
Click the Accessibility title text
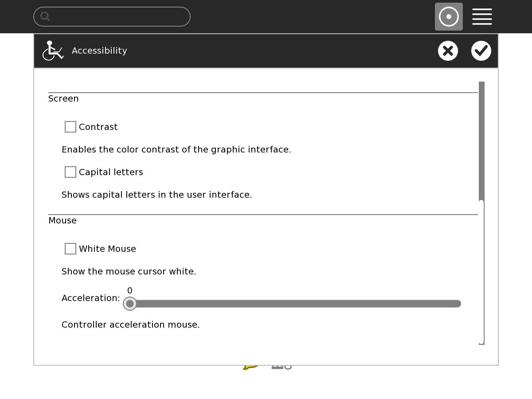pos(99,51)
